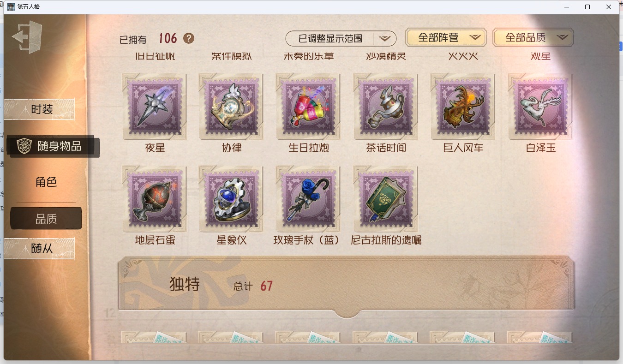This screenshot has width=623, height=364.
Task: Expand the 全部阵营 faction filter
Action: (446, 37)
